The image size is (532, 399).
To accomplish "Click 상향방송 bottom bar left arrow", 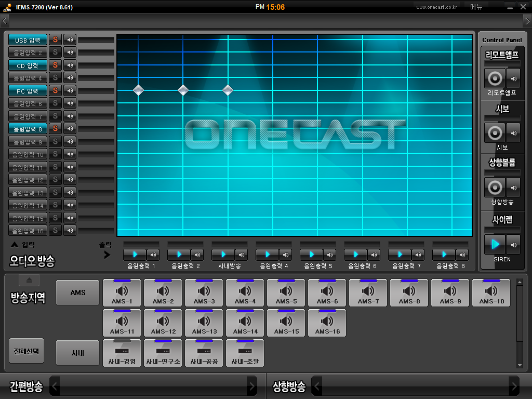I will tap(316, 386).
